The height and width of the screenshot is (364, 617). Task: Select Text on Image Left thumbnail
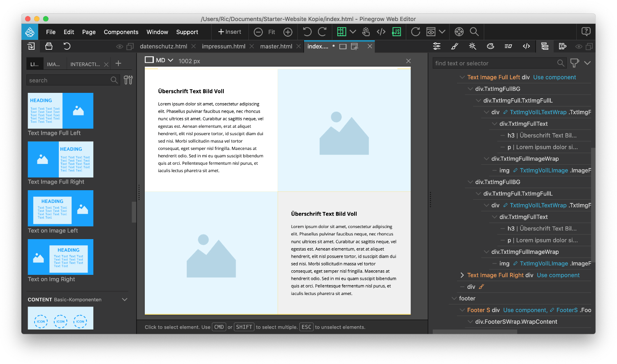60,208
